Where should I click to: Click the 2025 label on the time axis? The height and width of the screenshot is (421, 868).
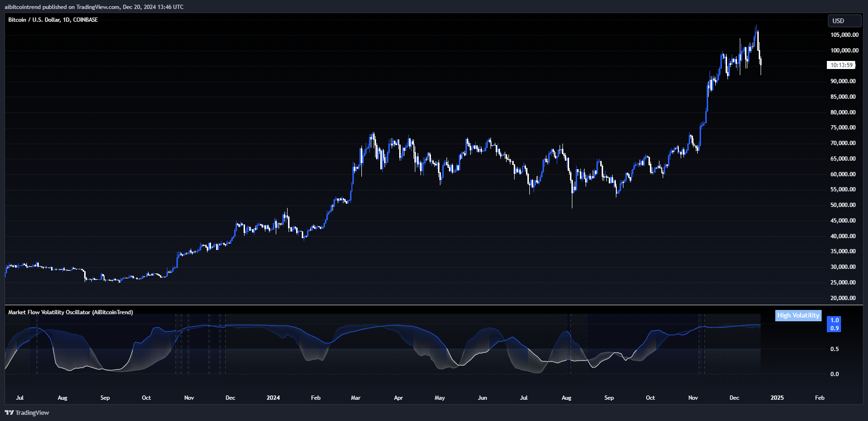(x=777, y=398)
